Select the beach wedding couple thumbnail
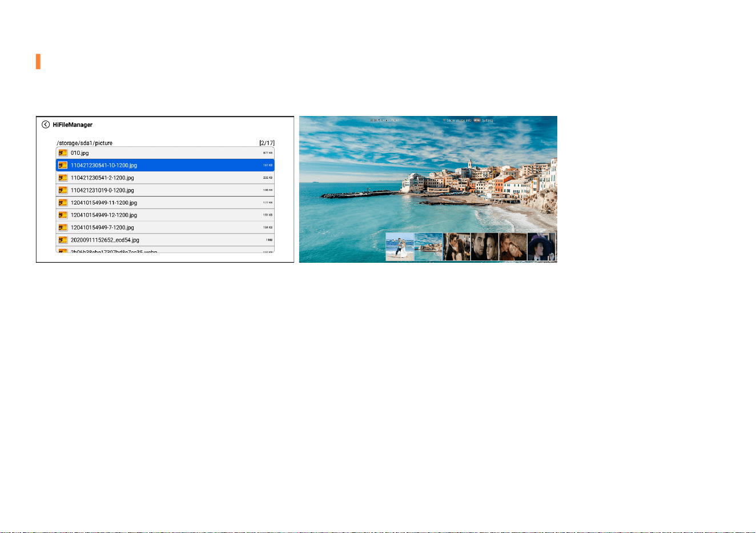756x533 pixels. coord(400,247)
